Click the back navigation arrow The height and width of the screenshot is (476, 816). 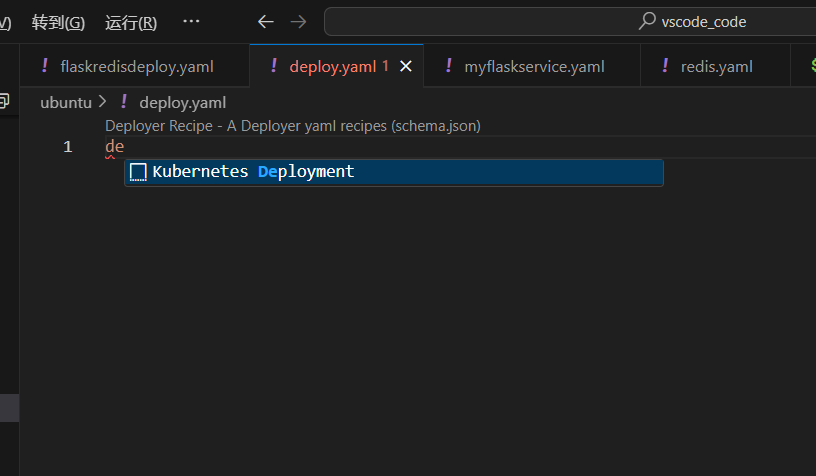[265, 22]
